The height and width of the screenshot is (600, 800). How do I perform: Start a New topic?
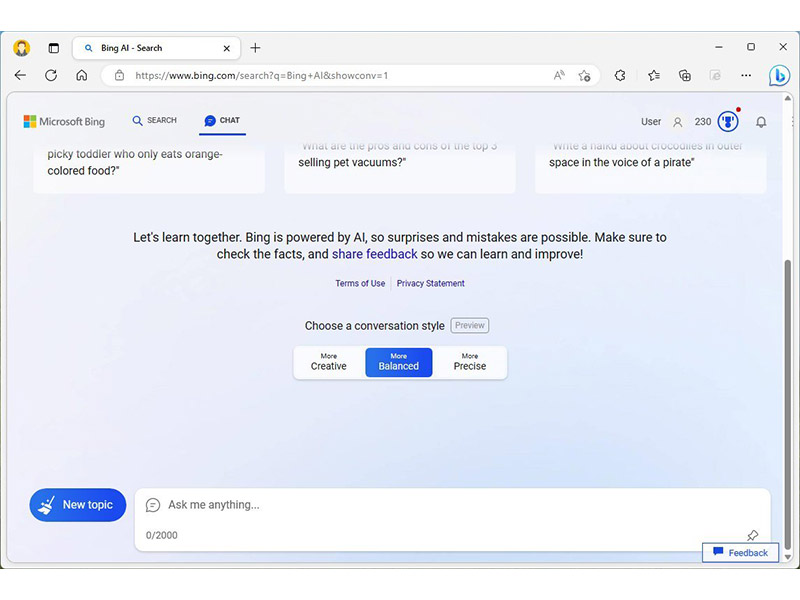coord(78,505)
